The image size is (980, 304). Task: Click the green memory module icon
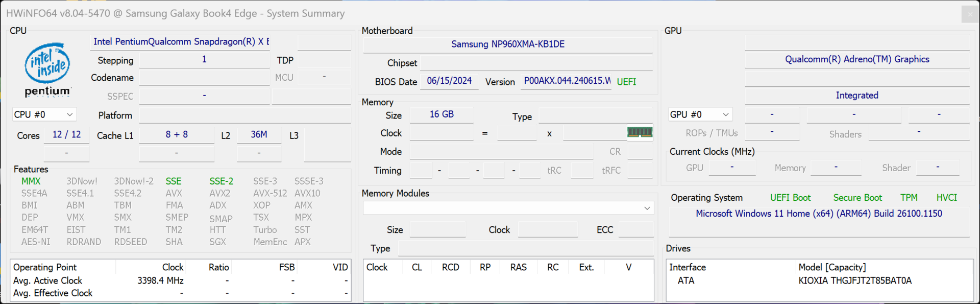pyautogui.click(x=640, y=132)
